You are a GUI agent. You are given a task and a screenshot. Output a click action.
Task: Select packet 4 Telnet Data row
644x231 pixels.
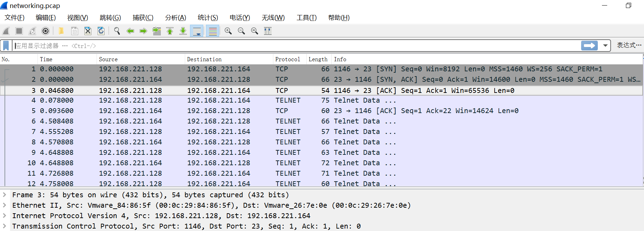pos(321,101)
